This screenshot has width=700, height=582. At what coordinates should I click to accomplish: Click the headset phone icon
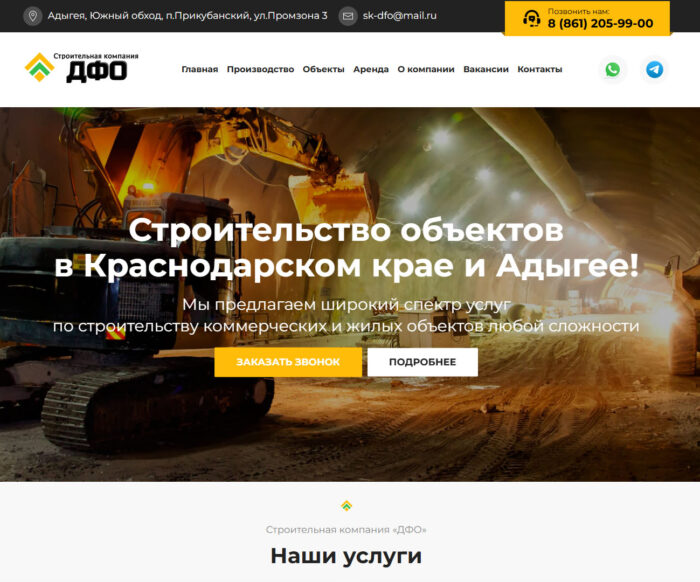coord(531,18)
